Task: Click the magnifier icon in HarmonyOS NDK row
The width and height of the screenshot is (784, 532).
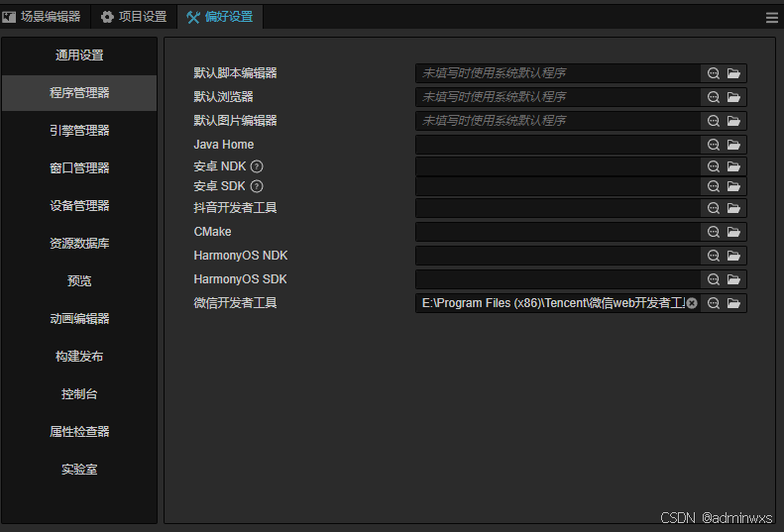Action: 714,256
